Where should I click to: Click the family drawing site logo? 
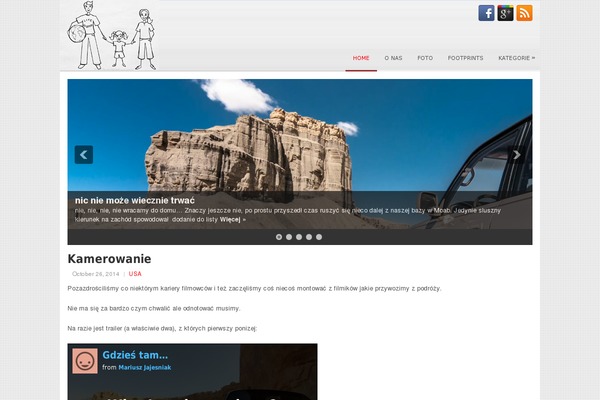[x=112, y=35]
